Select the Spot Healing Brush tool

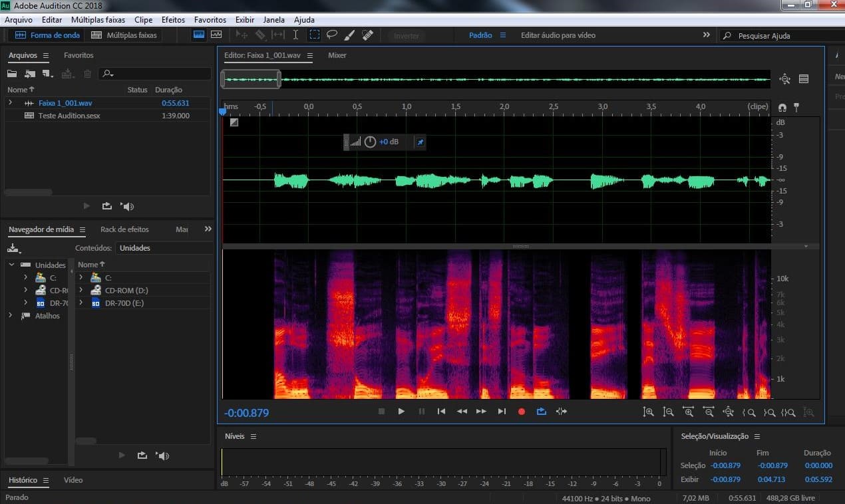pyautogui.click(x=367, y=35)
